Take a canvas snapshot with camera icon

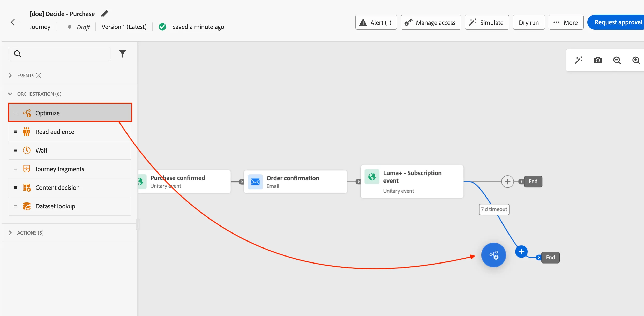(x=598, y=60)
